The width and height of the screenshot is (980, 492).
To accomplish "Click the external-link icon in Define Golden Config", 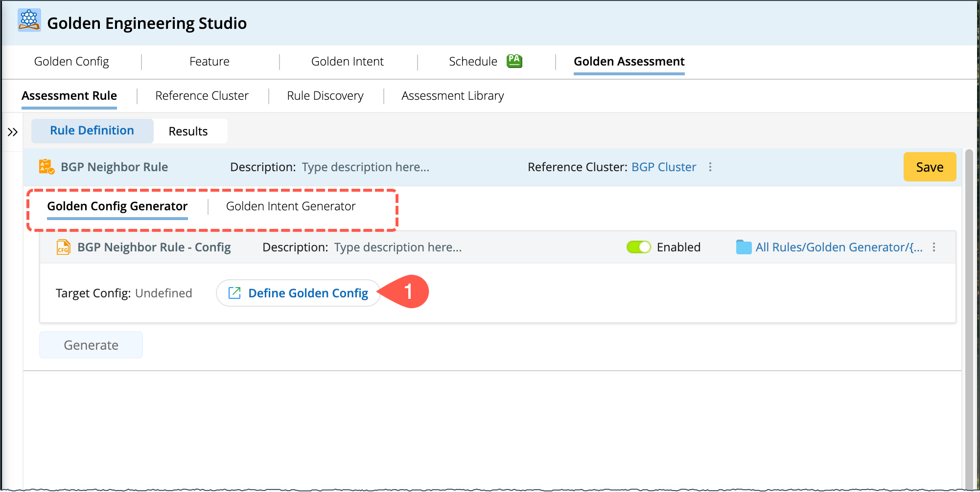I will (x=235, y=293).
